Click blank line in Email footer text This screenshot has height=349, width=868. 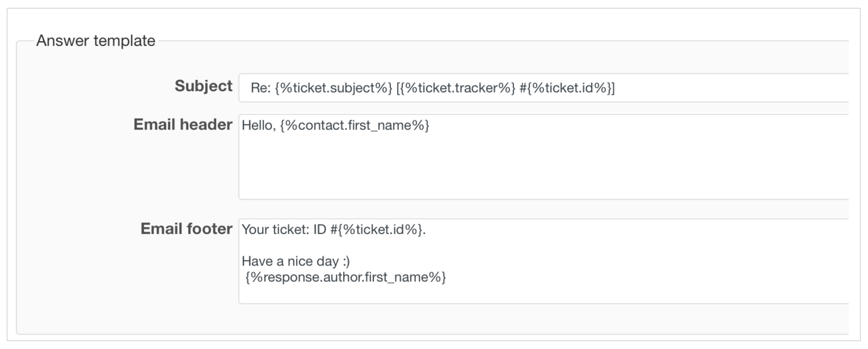click(424, 246)
